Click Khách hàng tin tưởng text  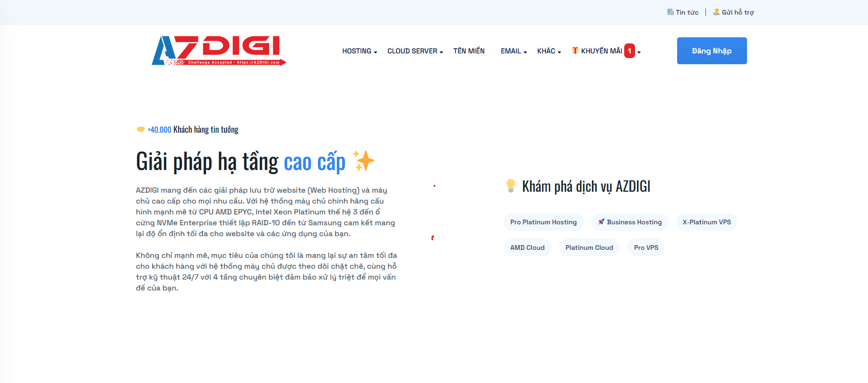point(206,129)
